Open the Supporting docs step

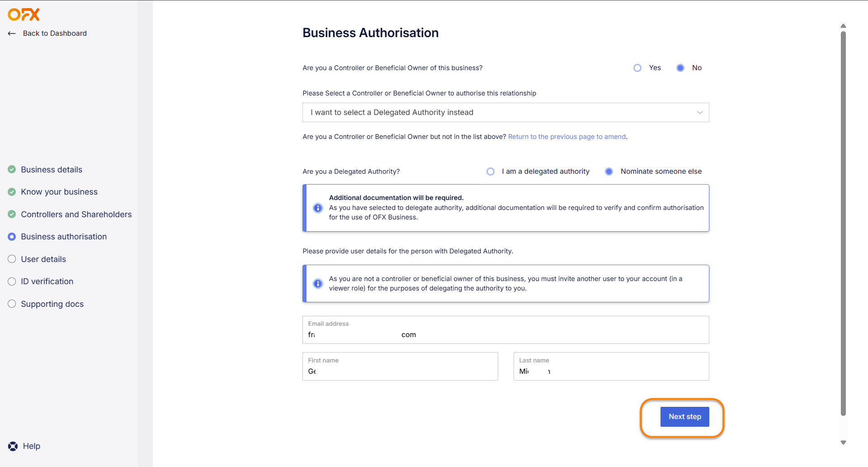click(52, 304)
